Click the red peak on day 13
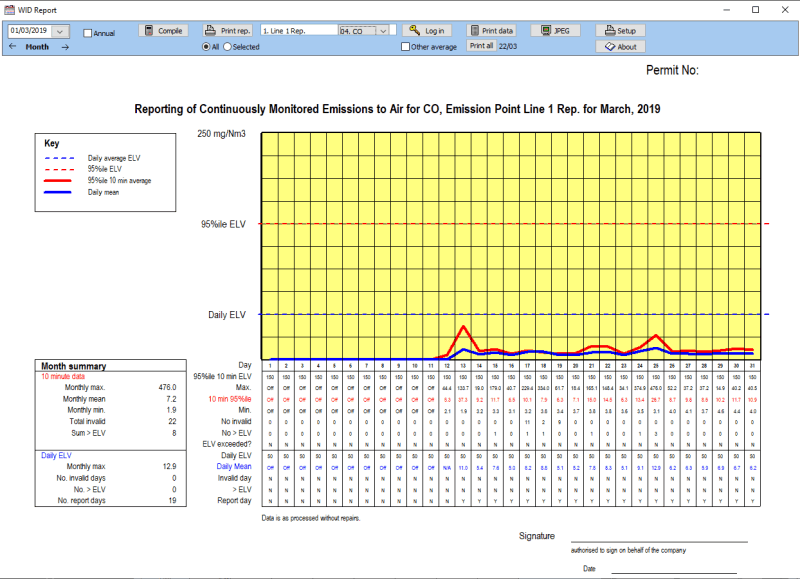The image size is (800, 579). point(463,326)
